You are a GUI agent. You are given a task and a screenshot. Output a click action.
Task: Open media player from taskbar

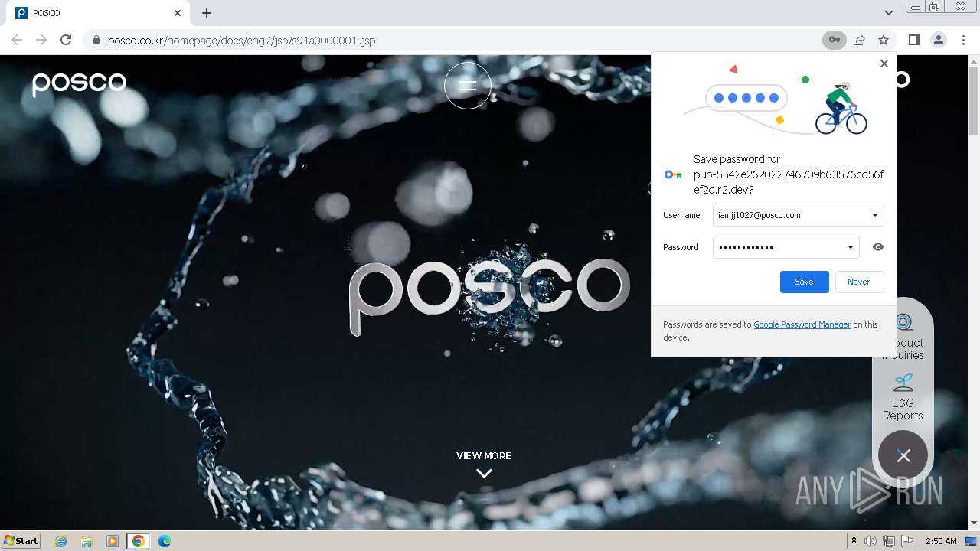(113, 541)
